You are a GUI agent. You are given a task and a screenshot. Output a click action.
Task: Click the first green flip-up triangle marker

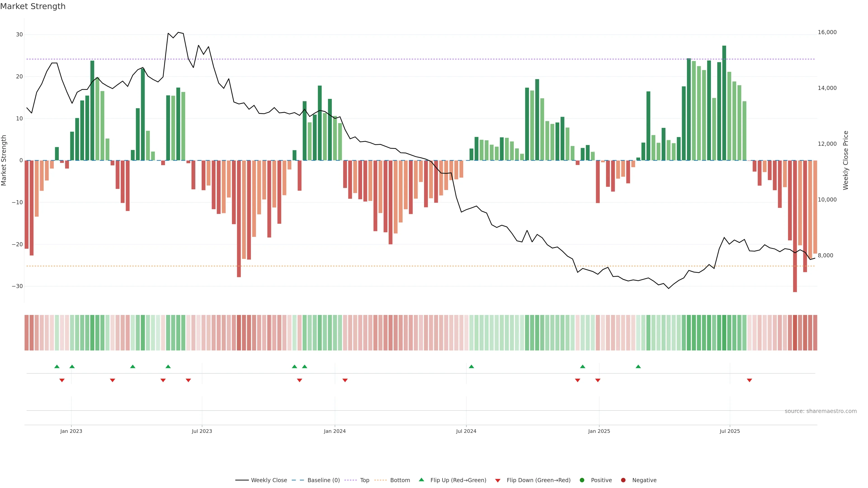[x=57, y=366]
